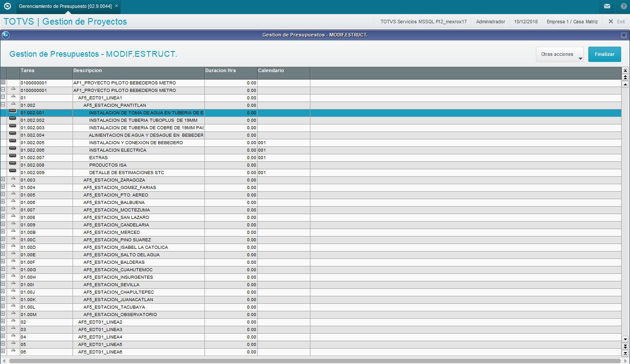The image size is (630, 364).
Task: Click EDT triangle icon for row 01.003
Action: (13, 178)
